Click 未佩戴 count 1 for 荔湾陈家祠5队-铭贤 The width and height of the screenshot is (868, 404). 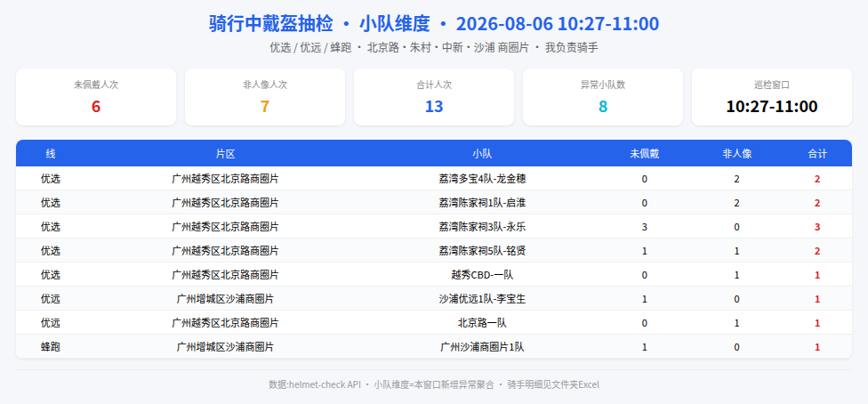[x=645, y=251]
